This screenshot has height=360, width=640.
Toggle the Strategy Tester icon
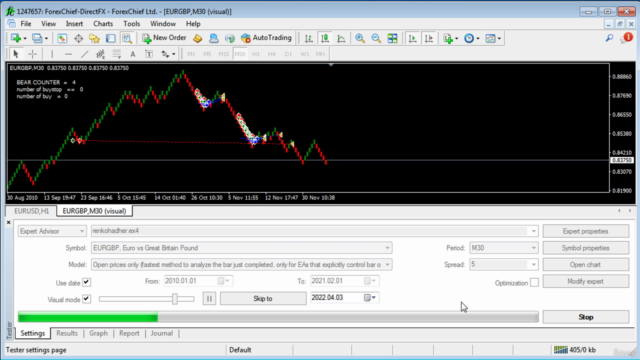tap(127, 38)
